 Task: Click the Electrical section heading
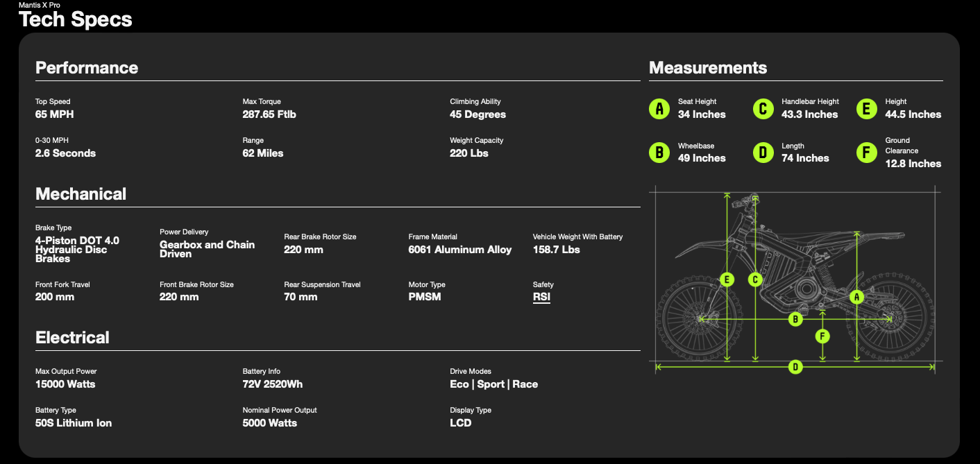pos(73,338)
